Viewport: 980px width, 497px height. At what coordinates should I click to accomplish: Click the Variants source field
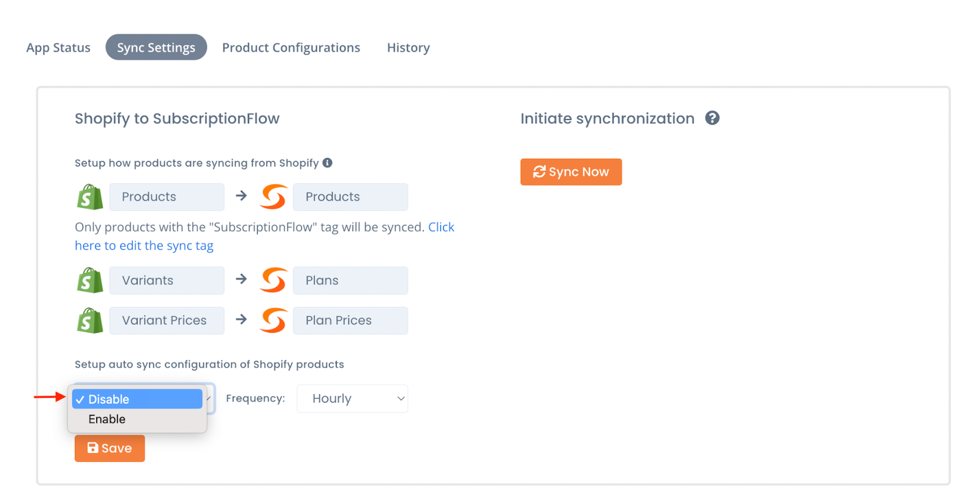[x=167, y=280]
